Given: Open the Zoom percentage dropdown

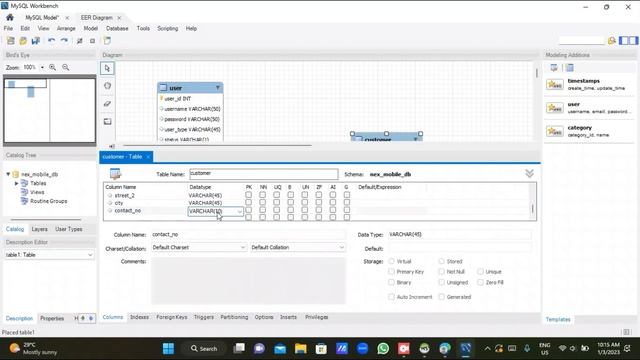Looking at the screenshot, I should point(42,67).
